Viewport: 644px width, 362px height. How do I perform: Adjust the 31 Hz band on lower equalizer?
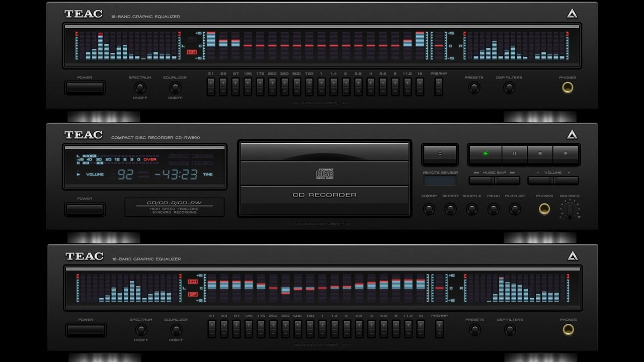click(x=212, y=329)
